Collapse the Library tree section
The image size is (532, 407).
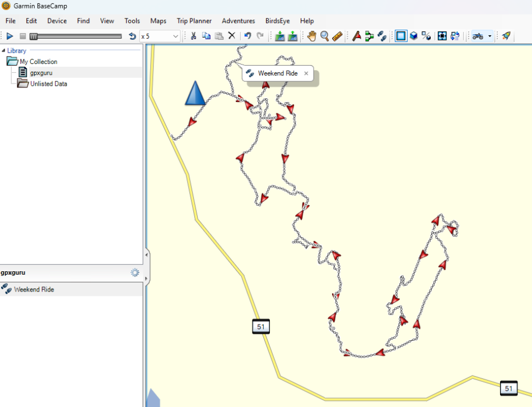click(3, 50)
